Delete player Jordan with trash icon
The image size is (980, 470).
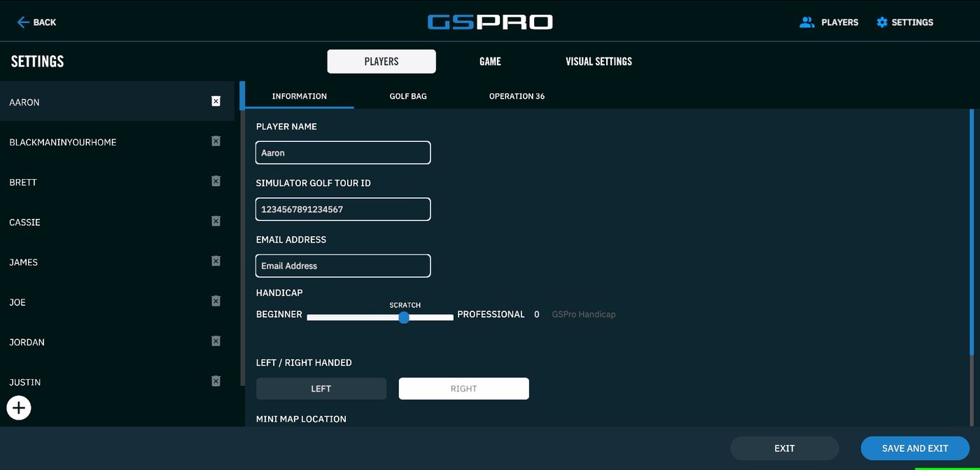[216, 341]
